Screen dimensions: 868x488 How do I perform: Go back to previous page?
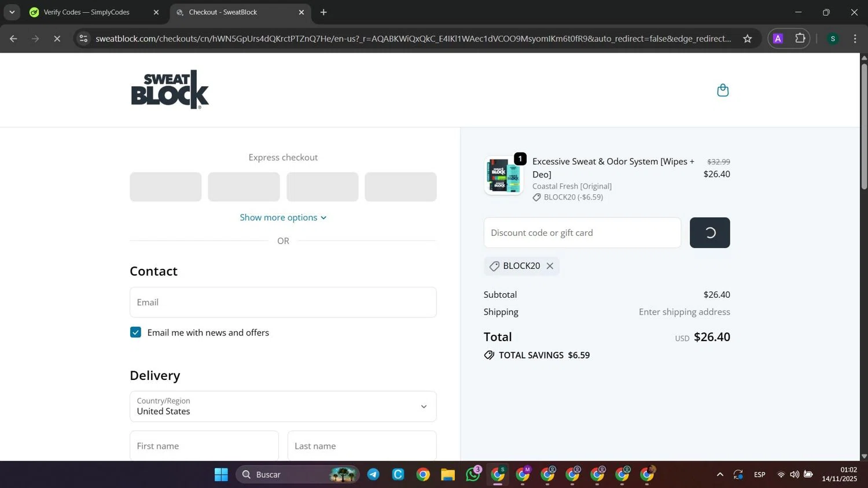[x=13, y=39]
